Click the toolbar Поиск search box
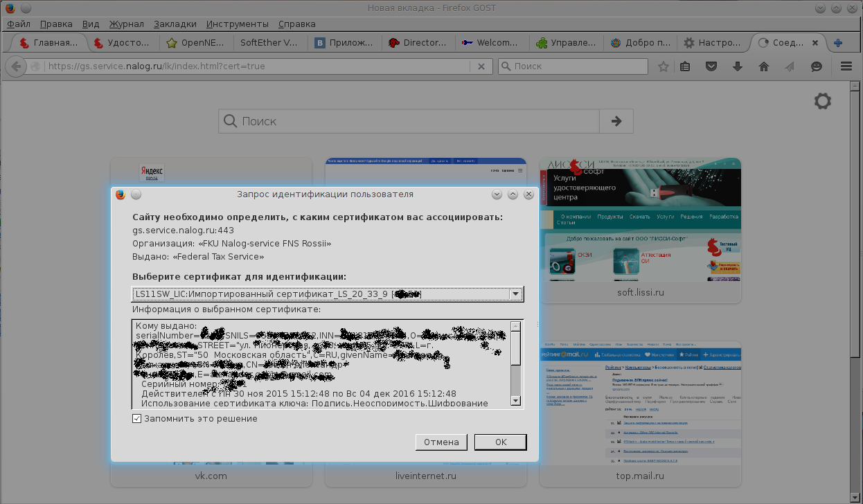This screenshot has width=863, height=504. [x=573, y=66]
